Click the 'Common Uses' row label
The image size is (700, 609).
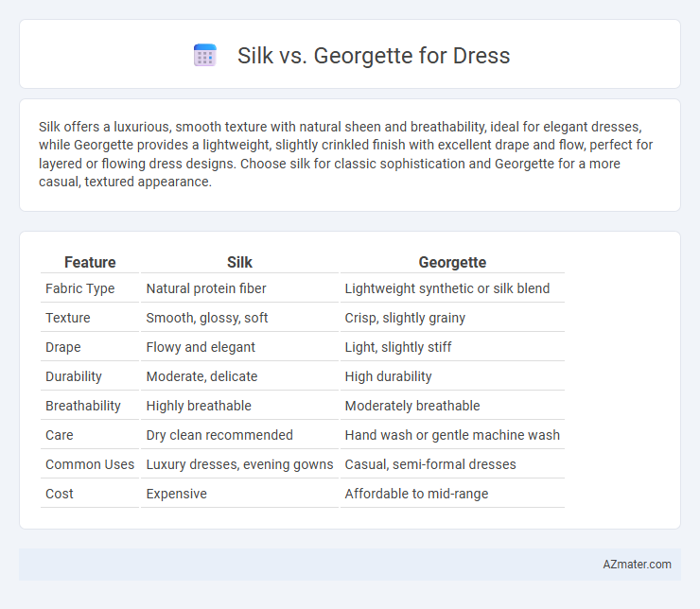[x=89, y=464]
